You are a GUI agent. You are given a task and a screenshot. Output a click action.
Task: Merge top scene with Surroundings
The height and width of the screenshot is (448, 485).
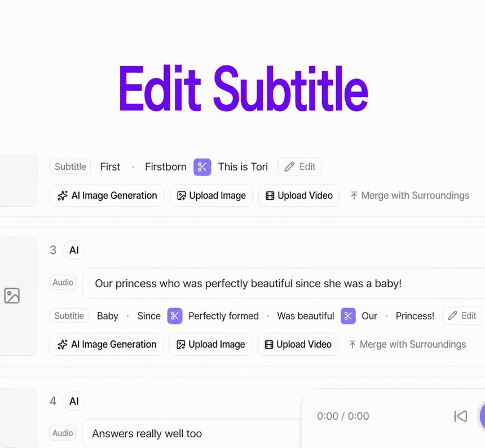click(410, 196)
